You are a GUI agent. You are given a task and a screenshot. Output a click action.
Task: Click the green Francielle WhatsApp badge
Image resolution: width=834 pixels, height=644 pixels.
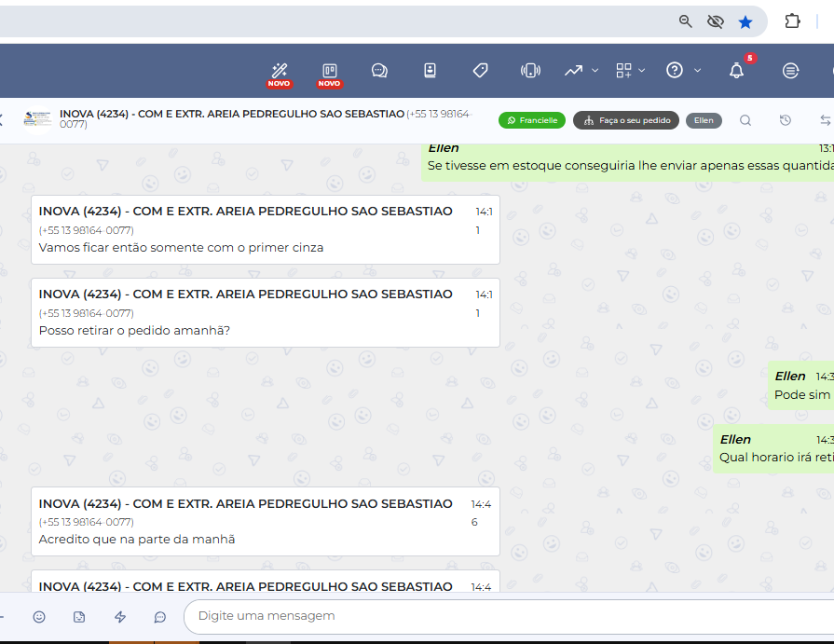(532, 120)
